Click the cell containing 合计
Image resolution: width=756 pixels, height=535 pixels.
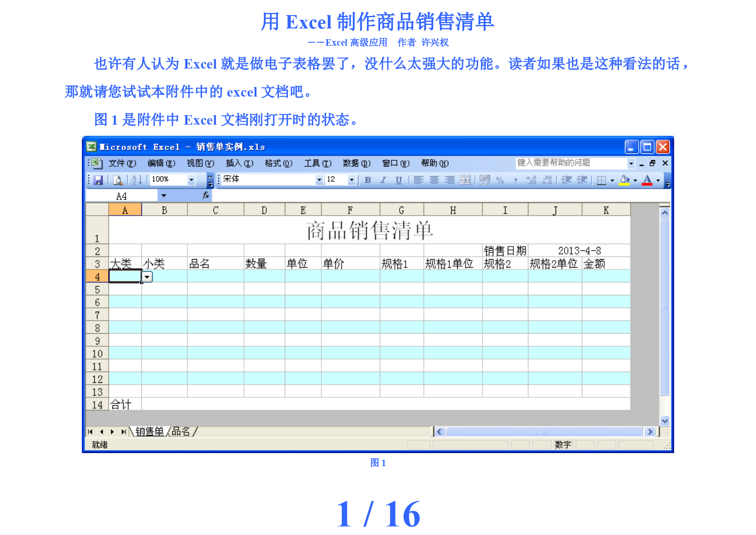coord(125,404)
